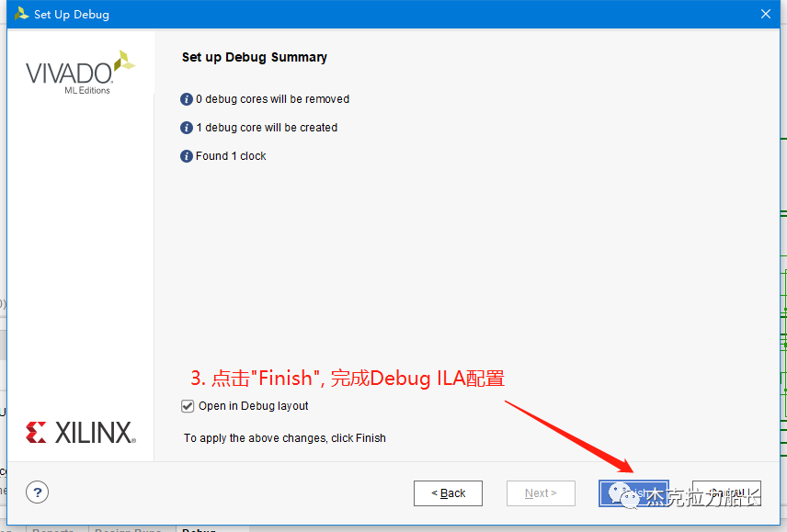Click the Finish button

point(633,493)
